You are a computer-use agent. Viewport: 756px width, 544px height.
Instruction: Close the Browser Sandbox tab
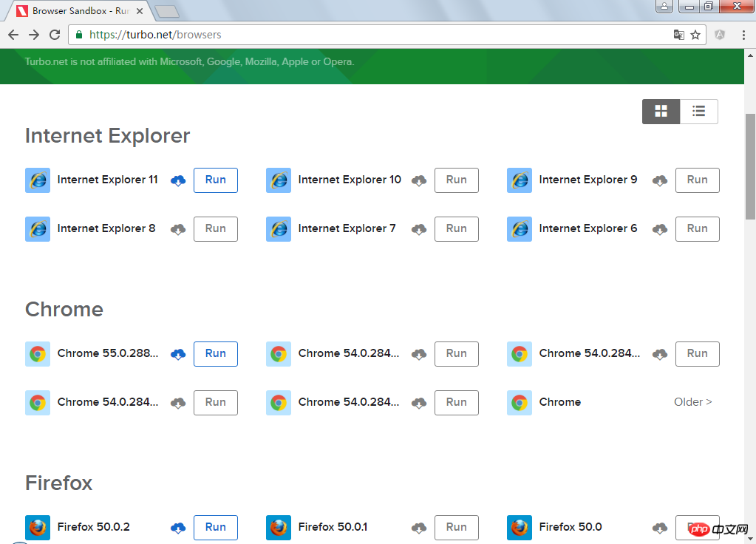[140, 10]
